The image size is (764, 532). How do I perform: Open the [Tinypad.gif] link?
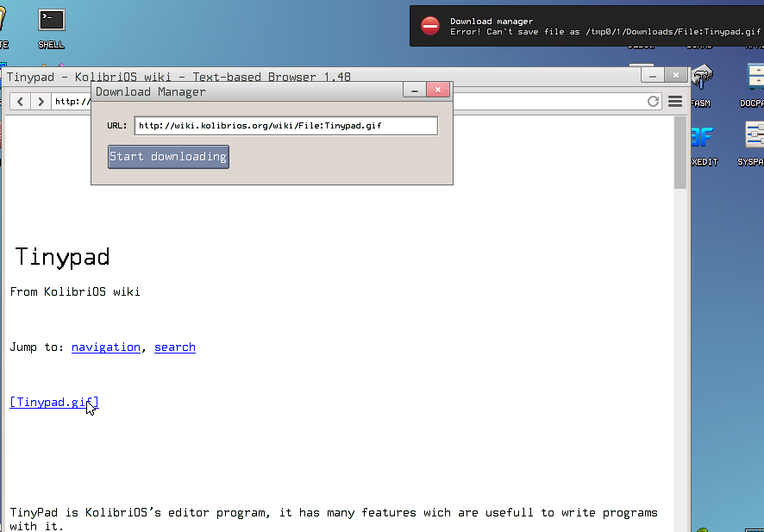54,403
